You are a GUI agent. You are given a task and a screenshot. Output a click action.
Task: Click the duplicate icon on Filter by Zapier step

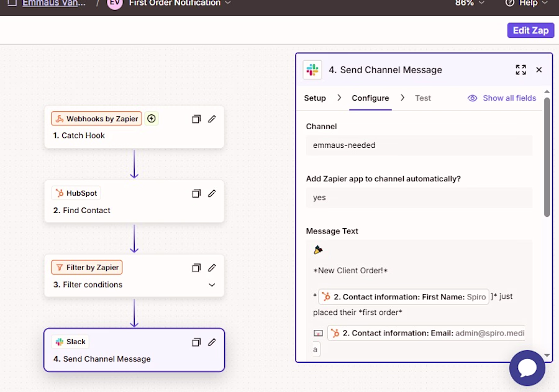click(196, 268)
